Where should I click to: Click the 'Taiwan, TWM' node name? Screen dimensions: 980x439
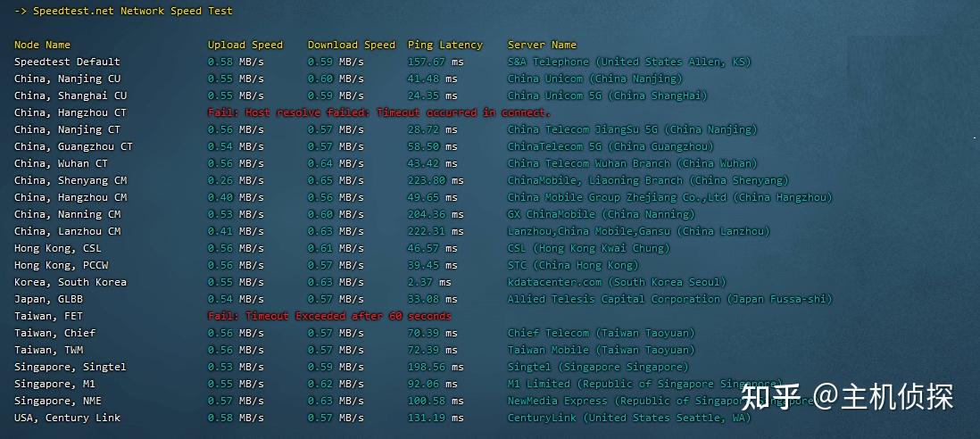coord(48,349)
